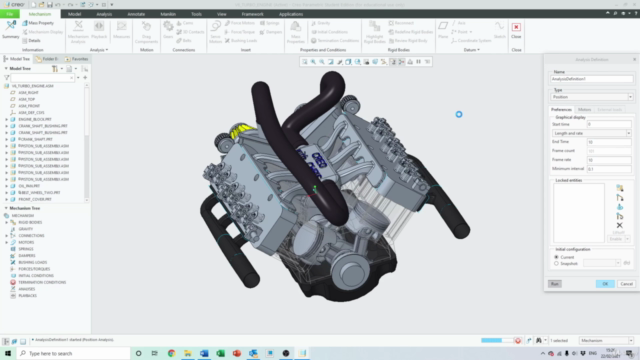The width and height of the screenshot is (640, 360).
Task: Click the Zoom In icon in graphics toolbar
Action: pyautogui.click(x=313, y=62)
